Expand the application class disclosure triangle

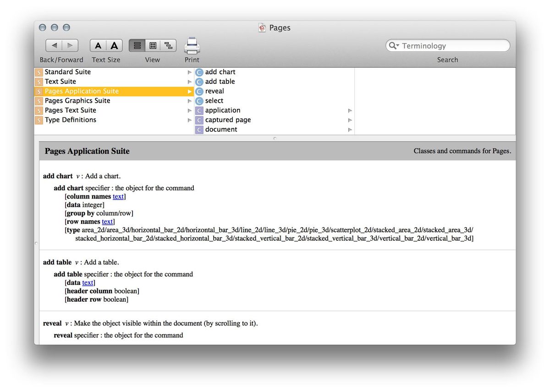[x=350, y=110]
